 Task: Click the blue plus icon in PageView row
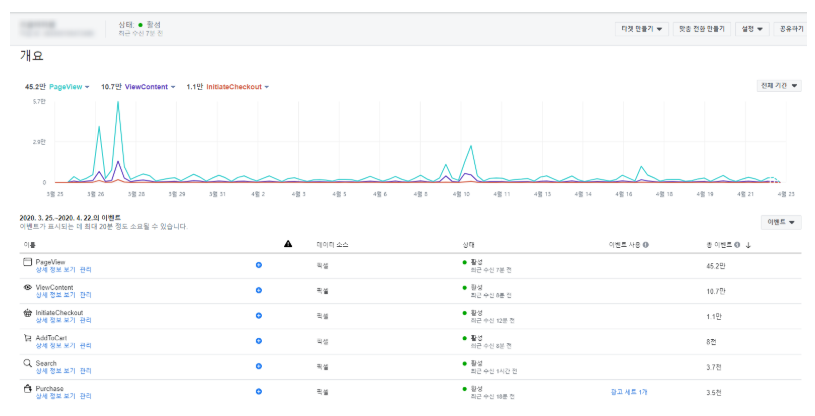coord(259,265)
